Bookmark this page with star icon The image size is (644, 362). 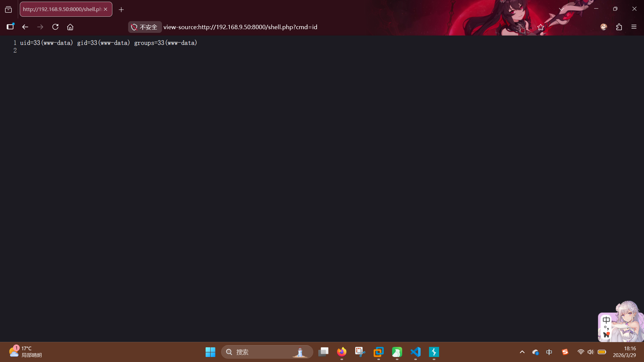pyautogui.click(x=541, y=27)
